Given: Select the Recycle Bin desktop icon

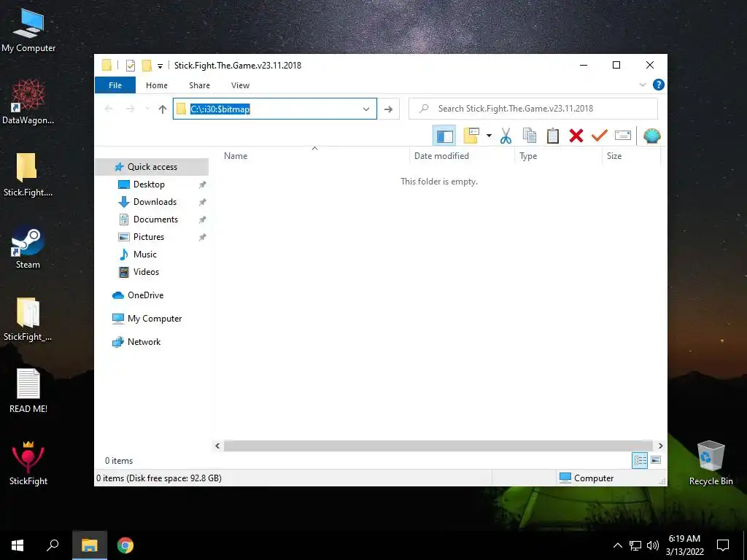Looking at the screenshot, I should pyautogui.click(x=711, y=463).
